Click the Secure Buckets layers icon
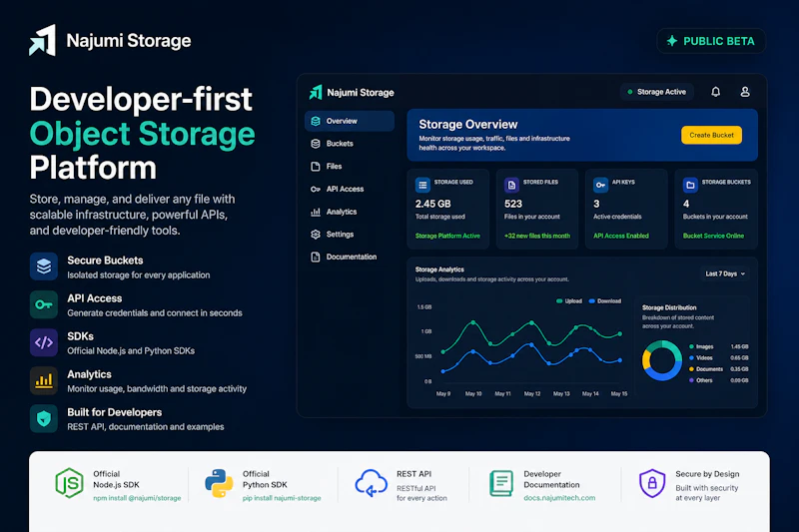 [x=44, y=266]
